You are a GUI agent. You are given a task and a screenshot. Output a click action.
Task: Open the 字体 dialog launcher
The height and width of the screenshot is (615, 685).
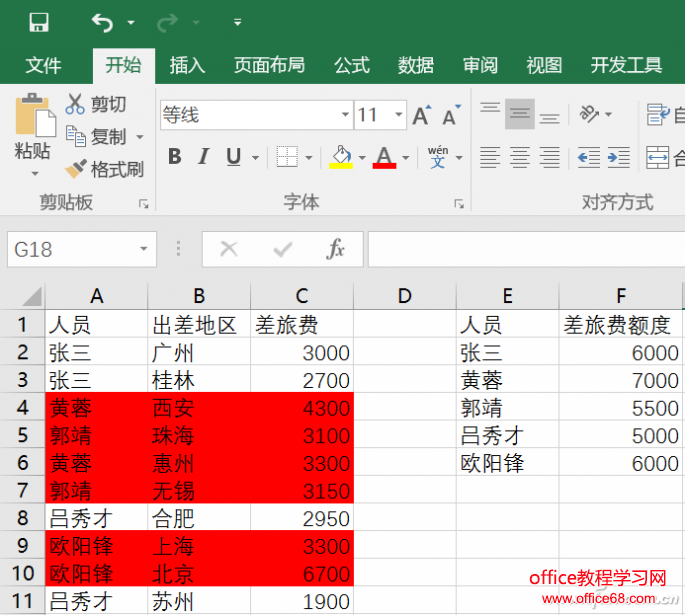coord(459,204)
